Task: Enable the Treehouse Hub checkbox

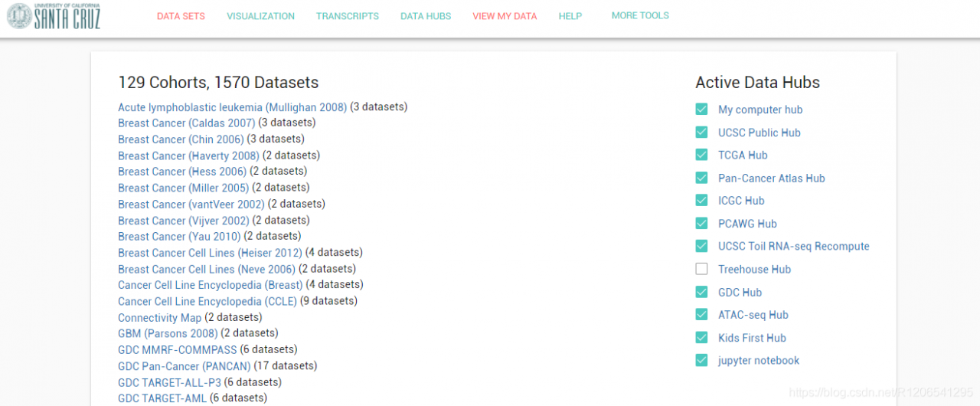Action: tap(701, 269)
